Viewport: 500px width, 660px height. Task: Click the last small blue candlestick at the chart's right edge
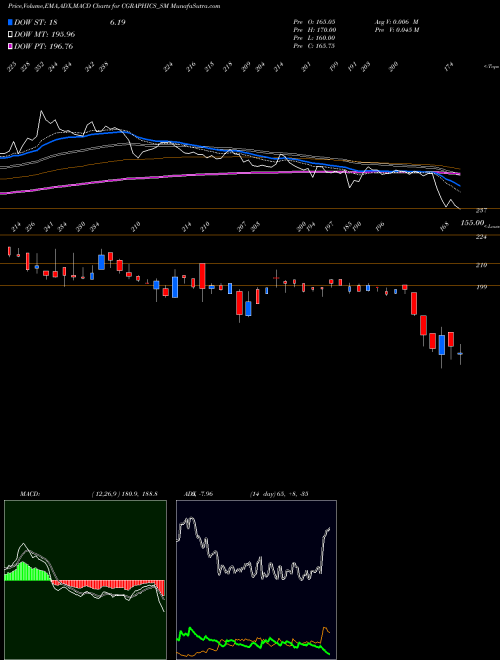tap(460, 354)
